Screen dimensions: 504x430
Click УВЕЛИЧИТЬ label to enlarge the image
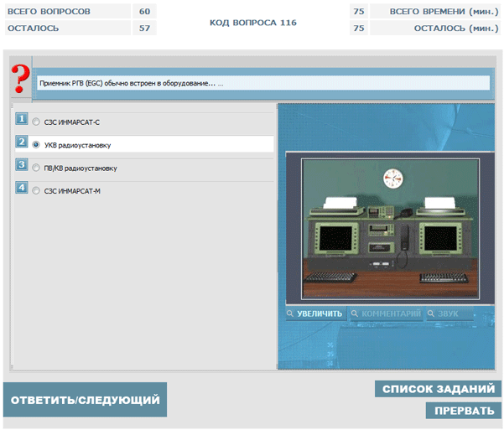tap(320, 313)
